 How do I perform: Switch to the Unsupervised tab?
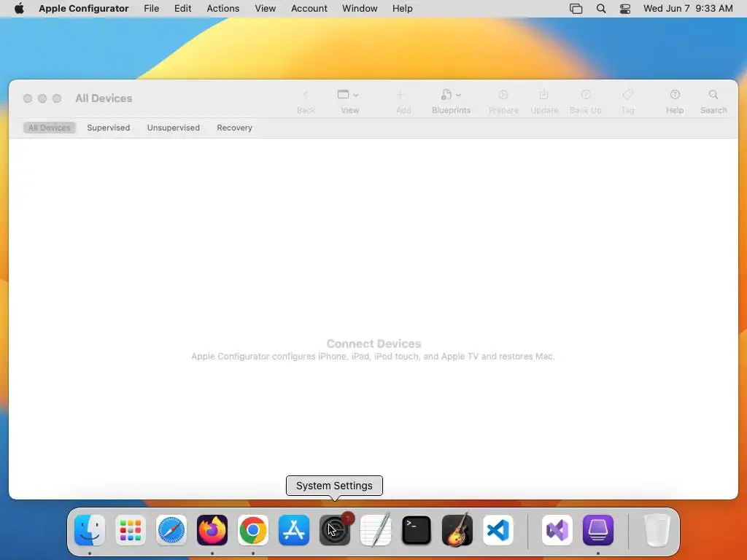174,128
